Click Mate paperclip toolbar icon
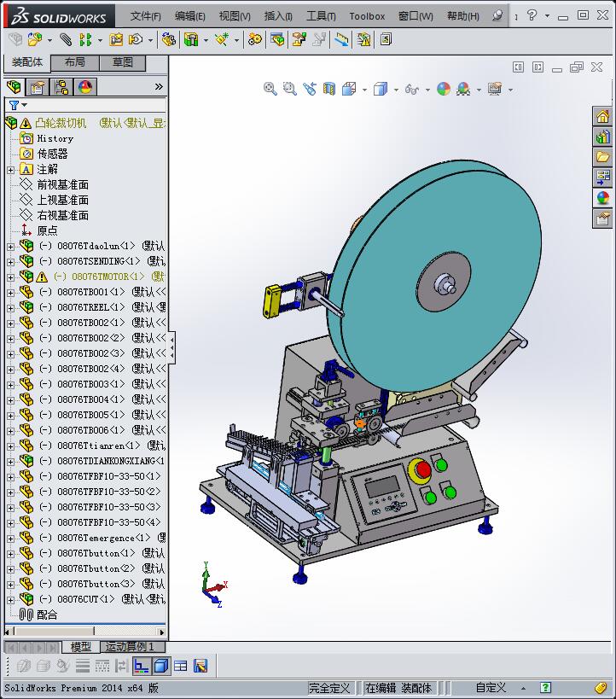The width and height of the screenshot is (616, 699). click(x=66, y=39)
